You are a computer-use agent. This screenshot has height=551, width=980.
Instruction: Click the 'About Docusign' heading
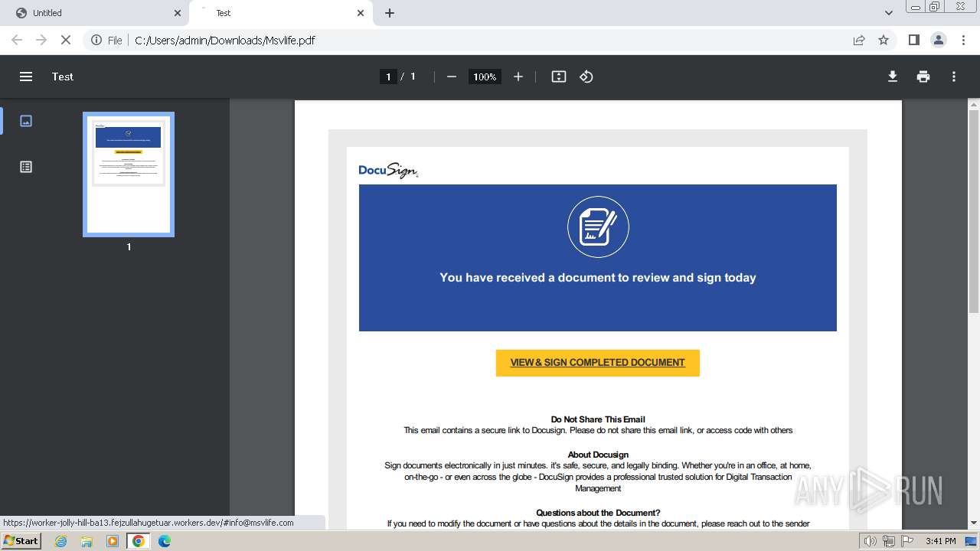(x=598, y=455)
